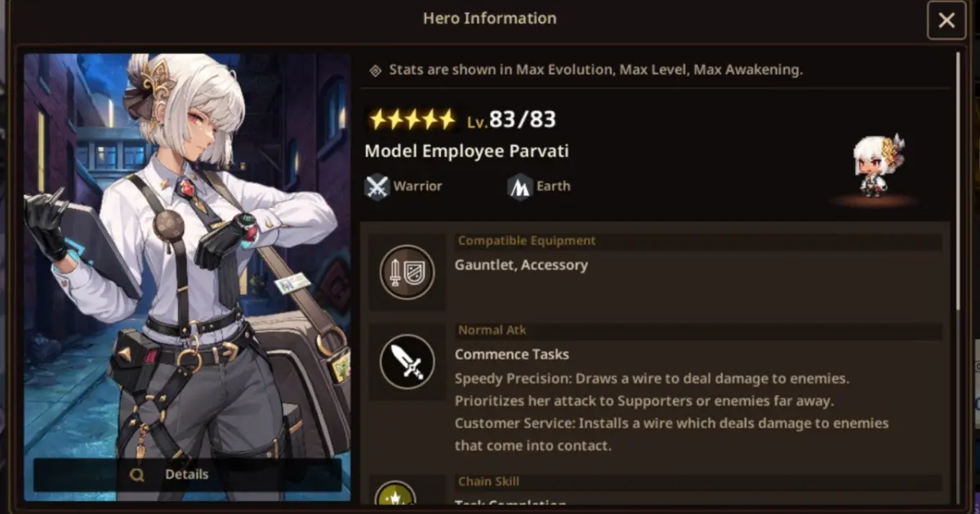980x514 pixels.
Task: Open the Details view for the hero
Action: pos(188,475)
